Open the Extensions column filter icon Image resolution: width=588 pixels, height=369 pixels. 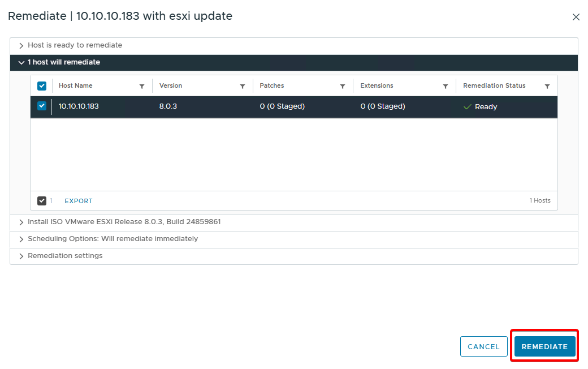pos(445,87)
